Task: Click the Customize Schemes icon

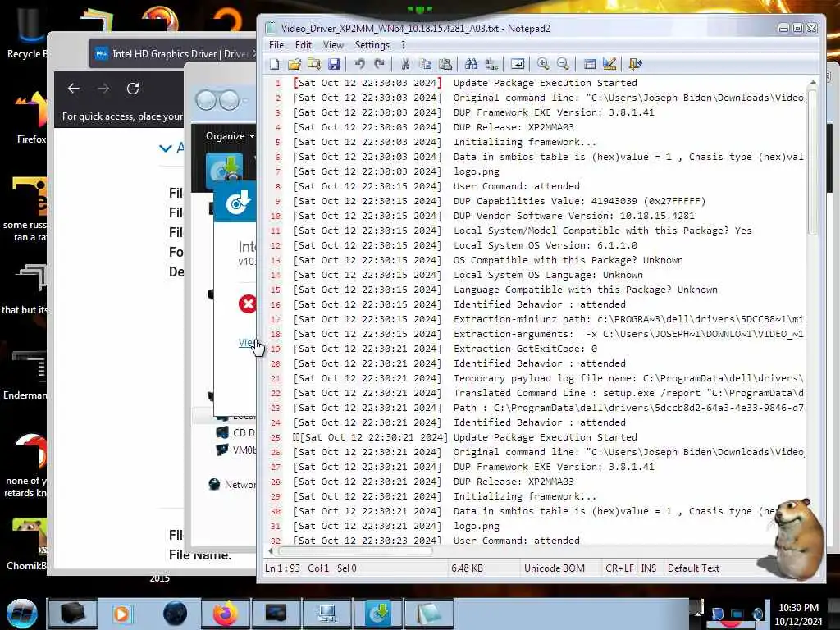Action: [609, 64]
